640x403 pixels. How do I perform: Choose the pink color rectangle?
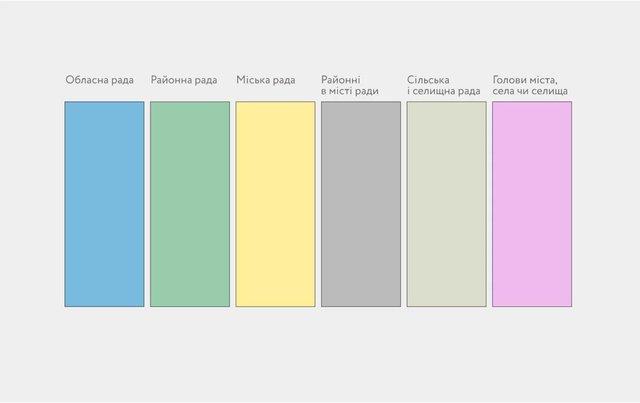coord(532,204)
